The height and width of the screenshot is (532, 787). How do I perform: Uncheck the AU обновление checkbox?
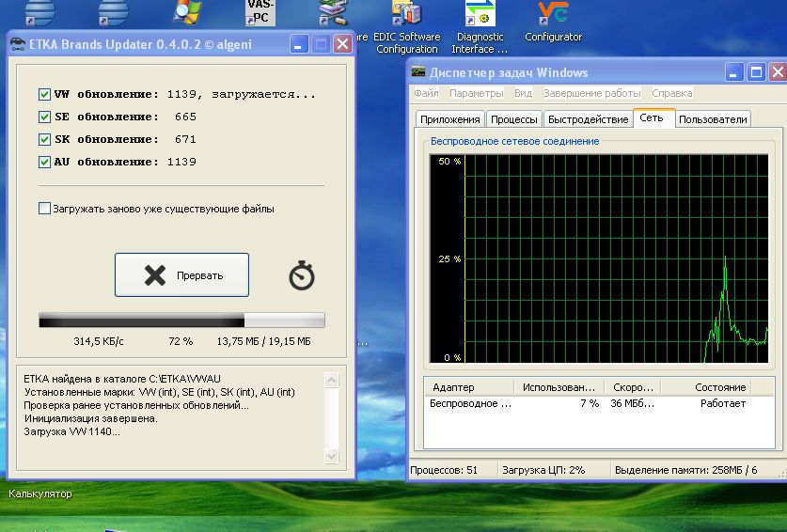[x=44, y=162]
